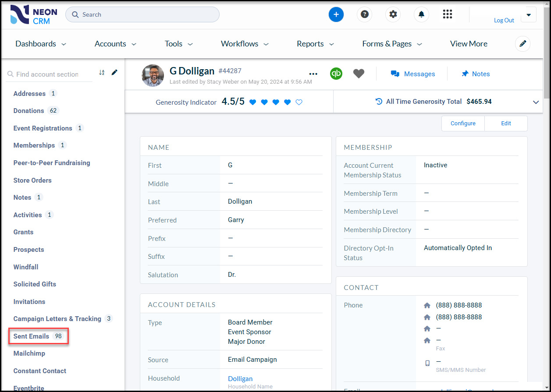The width and height of the screenshot is (551, 392).
Task: Open the Accounts menu
Action: pos(116,44)
